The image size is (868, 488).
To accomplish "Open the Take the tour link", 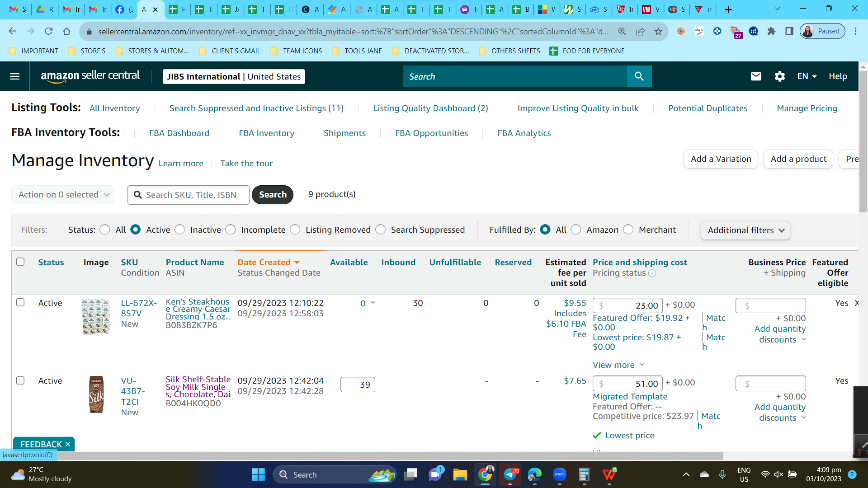I will point(246,164).
